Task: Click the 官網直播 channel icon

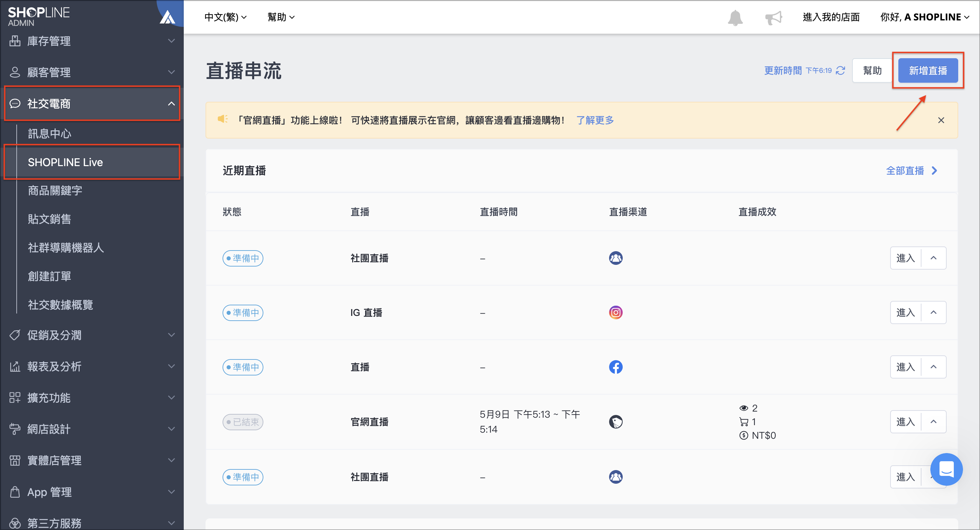Action: tap(616, 421)
